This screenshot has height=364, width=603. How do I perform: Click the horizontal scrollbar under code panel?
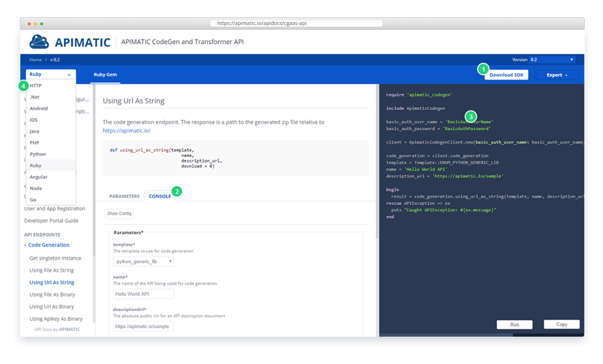coord(446,334)
